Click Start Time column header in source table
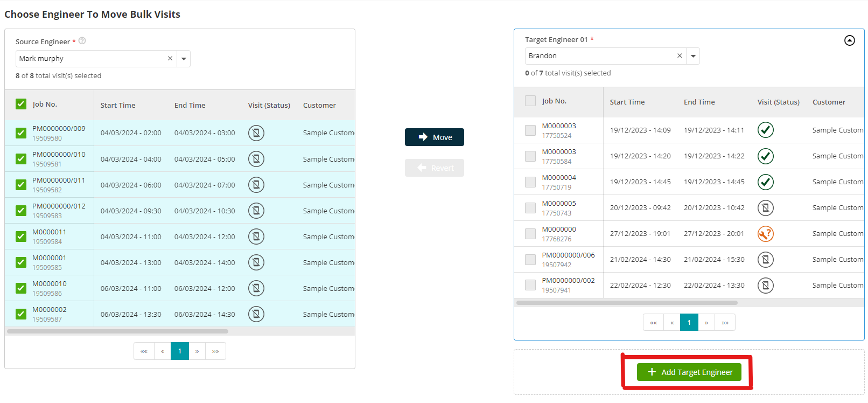This screenshot has height=403, width=868. click(x=118, y=105)
